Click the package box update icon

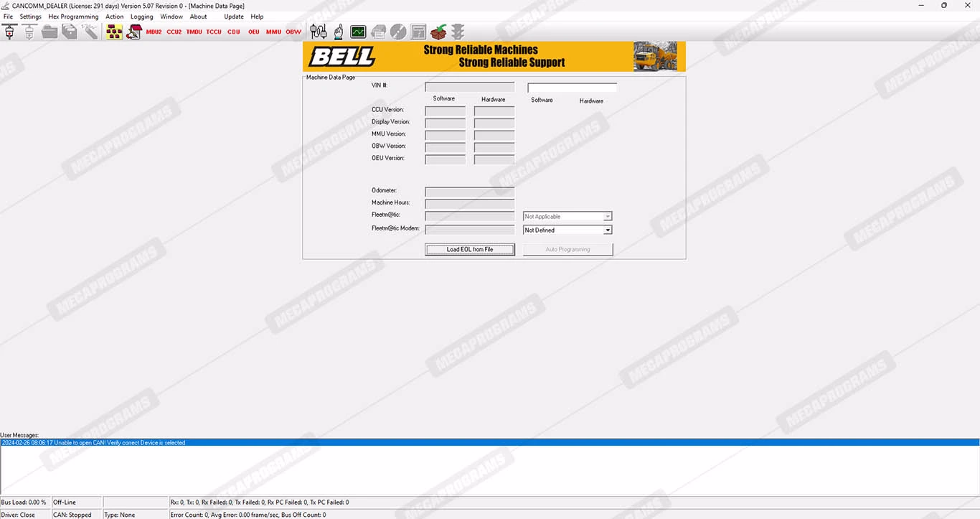coord(438,32)
